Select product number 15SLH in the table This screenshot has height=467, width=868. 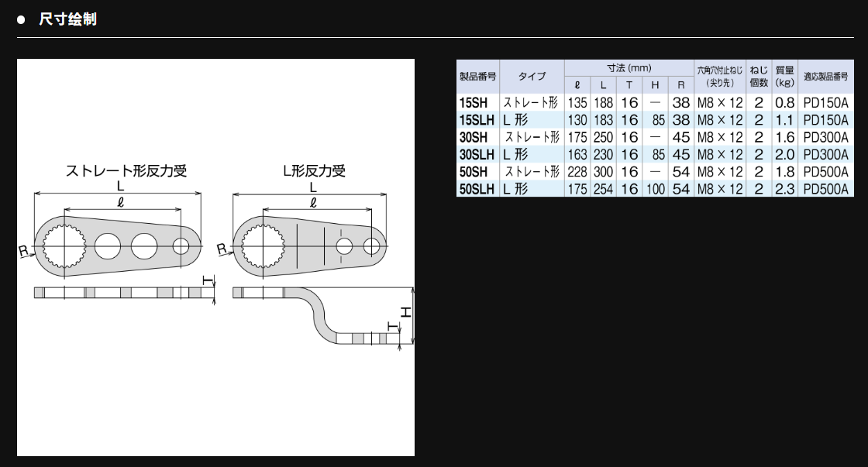(476, 120)
